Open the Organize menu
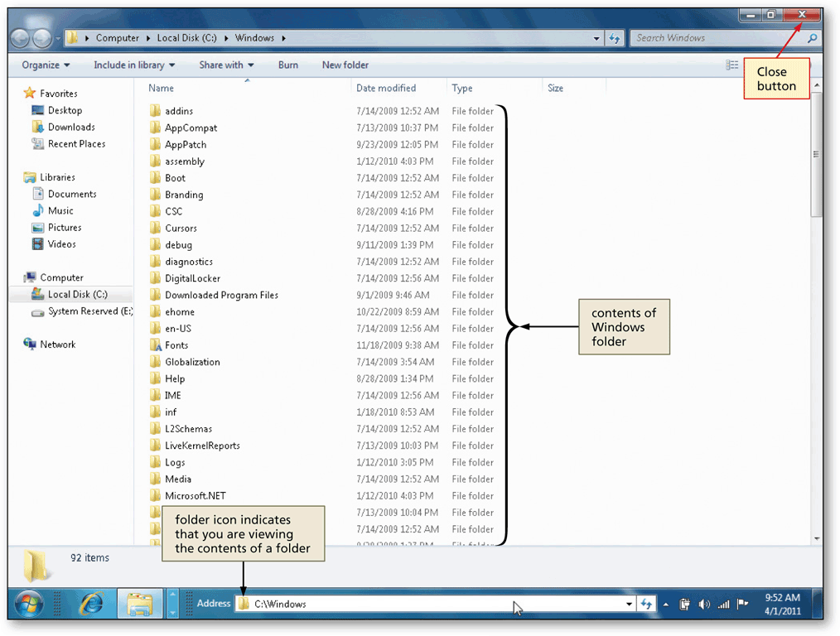The image size is (840, 636). 46,65
